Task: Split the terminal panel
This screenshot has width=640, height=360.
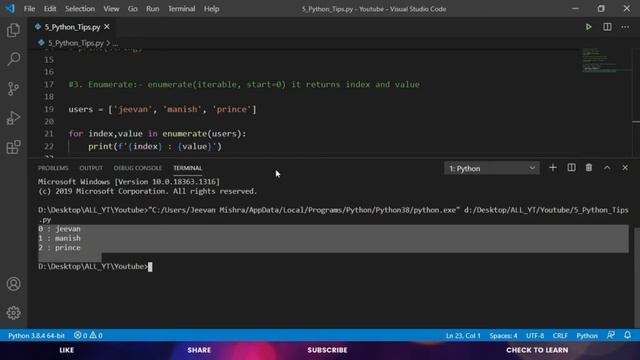Action: 571,168
